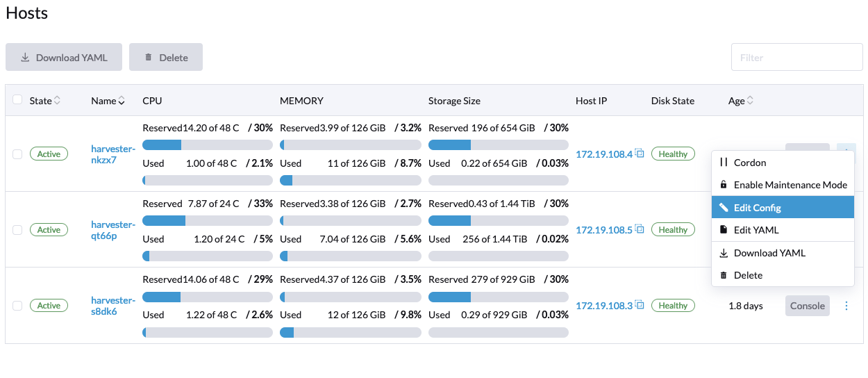Open the harvester-nkzx7 host link
This screenshot has height=378, width=868.
point(112,154)
